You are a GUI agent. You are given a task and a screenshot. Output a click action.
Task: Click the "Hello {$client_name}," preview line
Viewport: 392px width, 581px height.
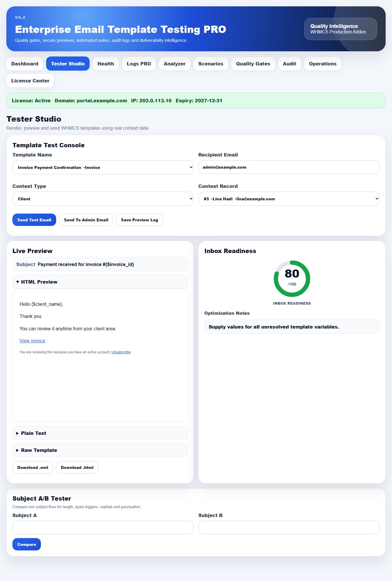click(x=41, y=304)
